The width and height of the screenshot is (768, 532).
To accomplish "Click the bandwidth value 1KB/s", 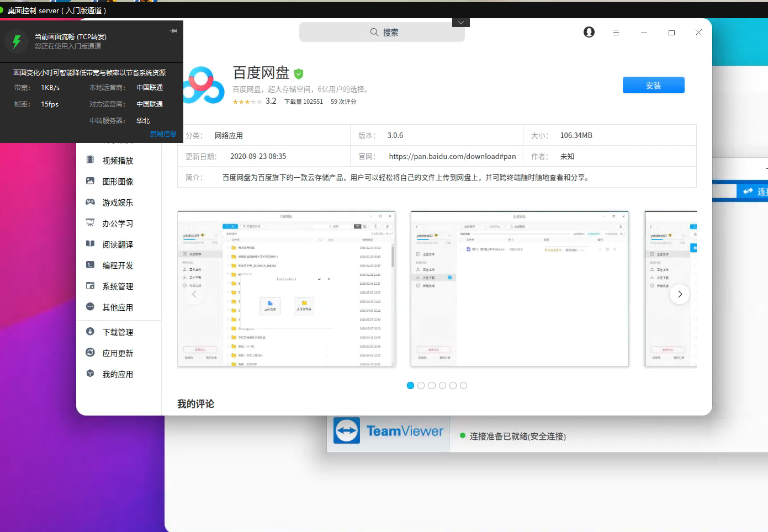I will (50, 87).
